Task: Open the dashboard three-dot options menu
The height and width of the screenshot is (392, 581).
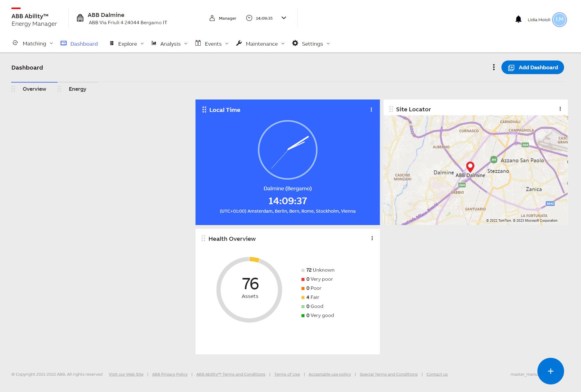Action: [494, 67]
